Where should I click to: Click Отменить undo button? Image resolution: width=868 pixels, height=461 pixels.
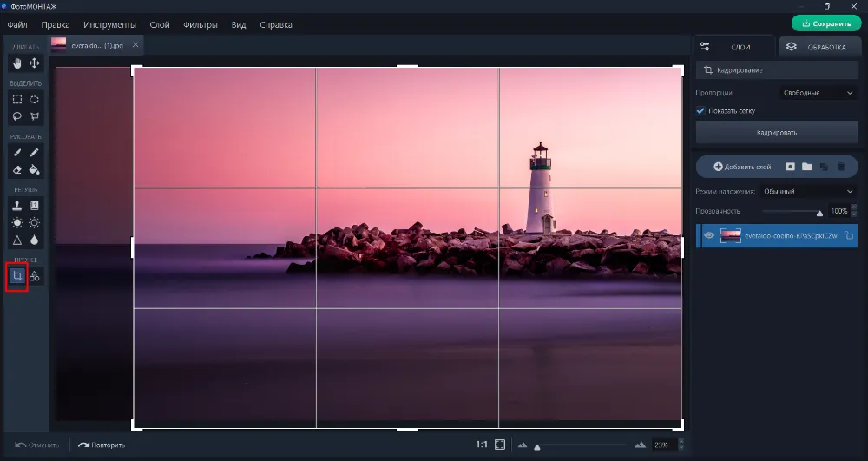[36, 445]
